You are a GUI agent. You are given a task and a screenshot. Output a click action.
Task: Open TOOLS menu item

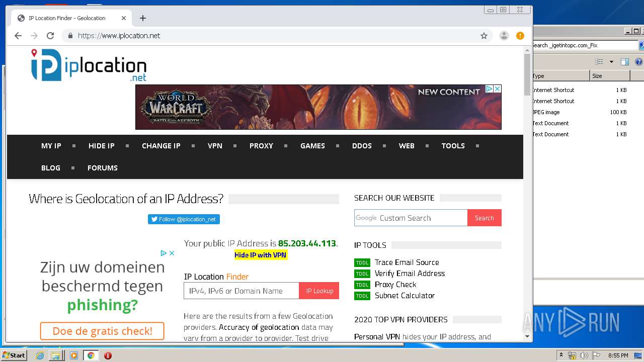point(453,146)
